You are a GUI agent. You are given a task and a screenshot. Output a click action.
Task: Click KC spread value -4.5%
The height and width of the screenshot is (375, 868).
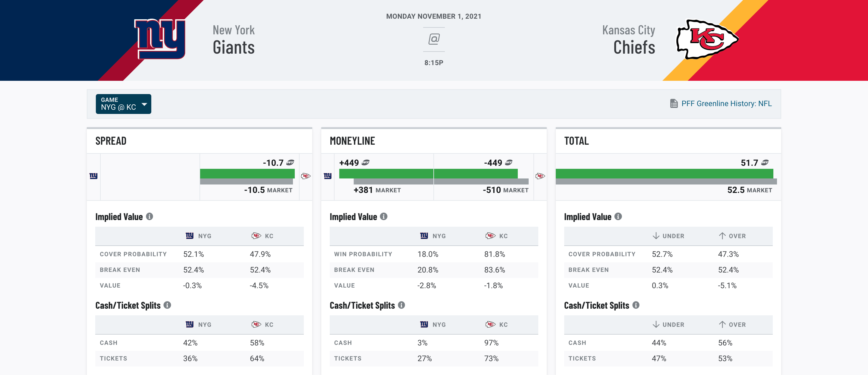tap(259, 285)
